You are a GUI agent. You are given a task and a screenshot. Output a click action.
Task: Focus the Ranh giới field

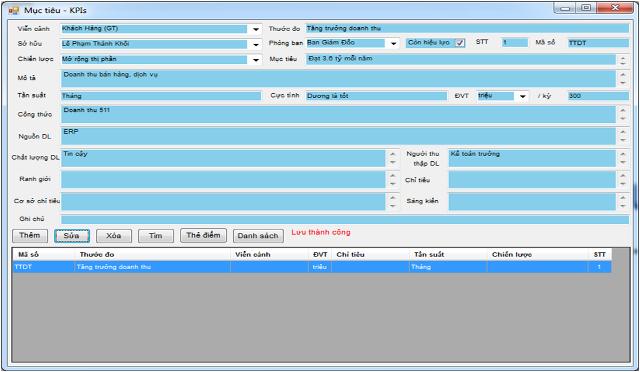click(x=223, y=180)
